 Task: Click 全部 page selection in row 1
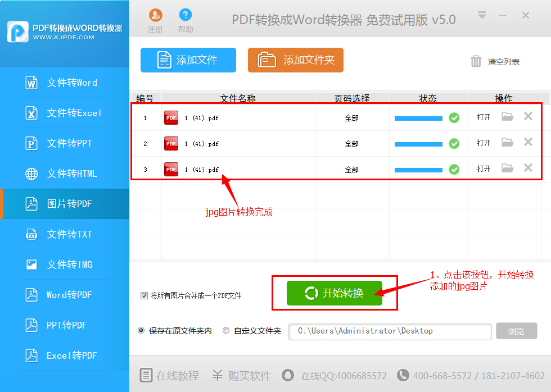coord(351,118)
